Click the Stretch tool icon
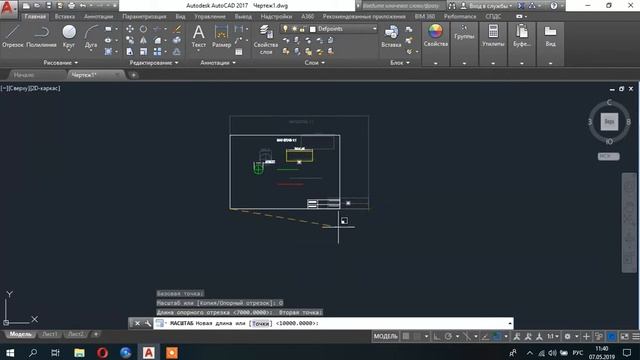640x360 pixels. point(130,51)
